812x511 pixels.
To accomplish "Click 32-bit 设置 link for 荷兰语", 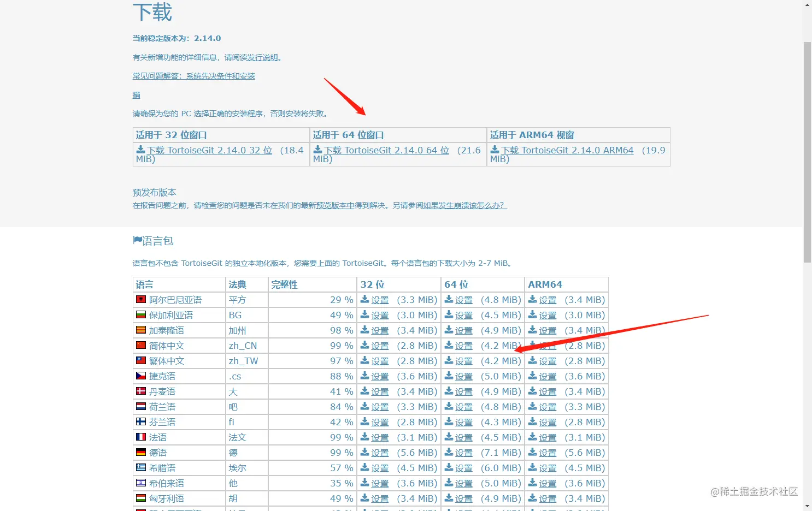I will [x=380, y=407].
